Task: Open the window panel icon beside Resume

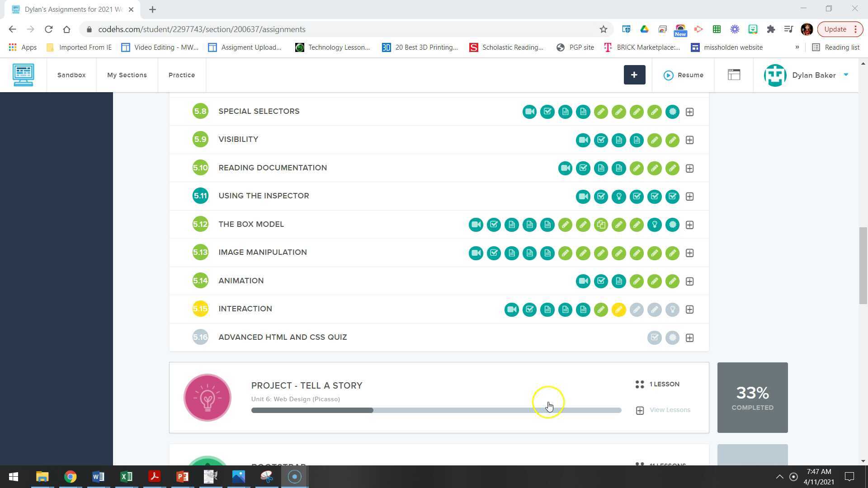Action: coord(734,75)
